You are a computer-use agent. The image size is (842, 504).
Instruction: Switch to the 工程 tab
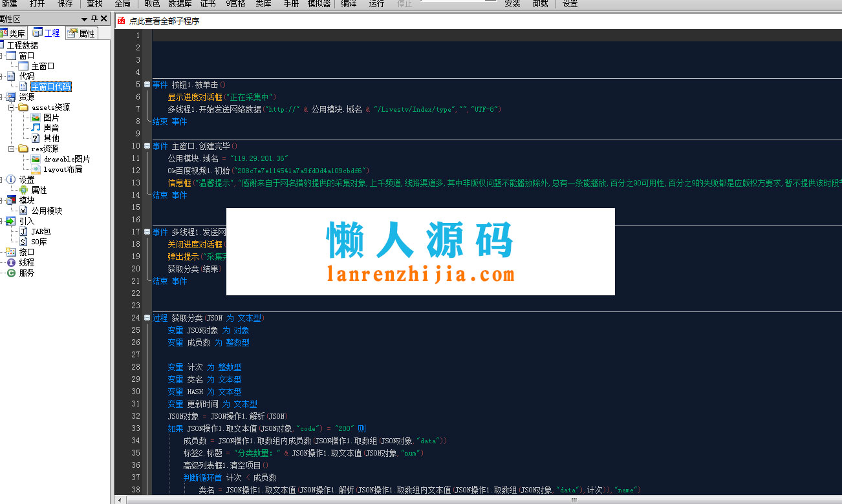[x=46, y=33]
